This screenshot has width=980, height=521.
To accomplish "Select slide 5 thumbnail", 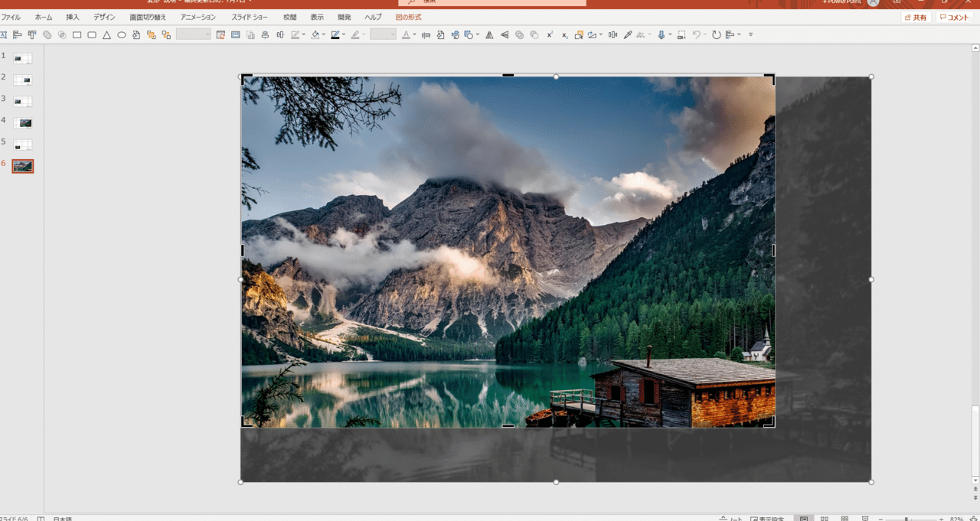I will pos(23,144).
